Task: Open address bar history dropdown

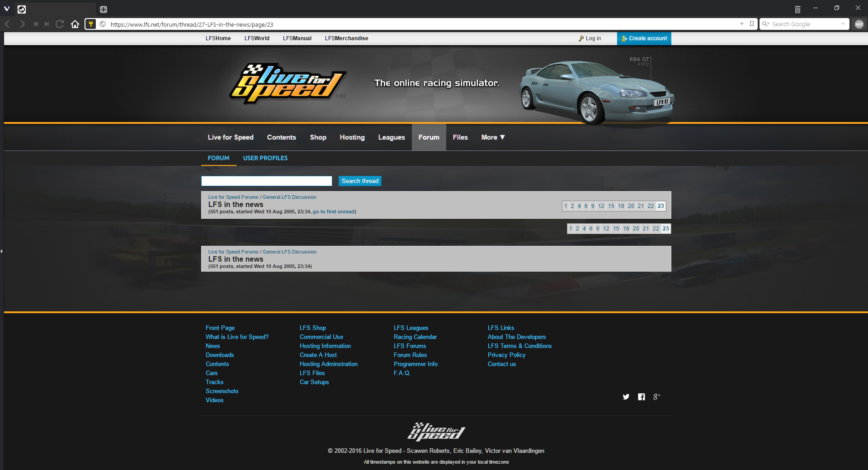Action: pos(742,24)
